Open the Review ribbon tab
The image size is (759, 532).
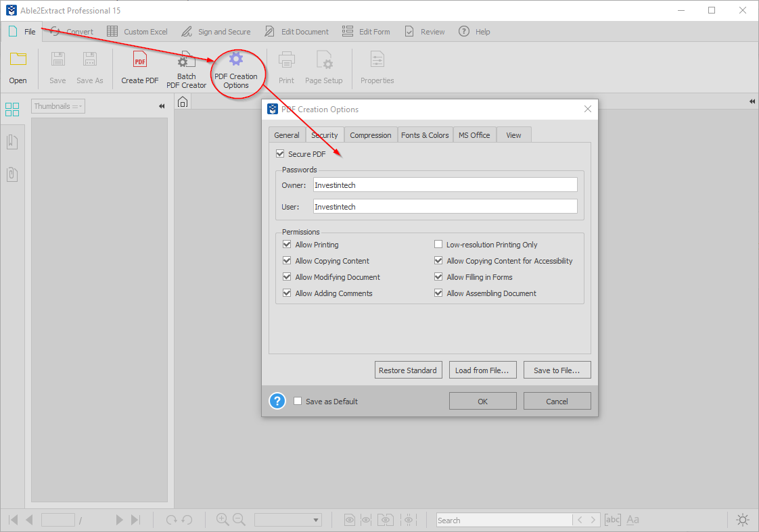(424, 32)
